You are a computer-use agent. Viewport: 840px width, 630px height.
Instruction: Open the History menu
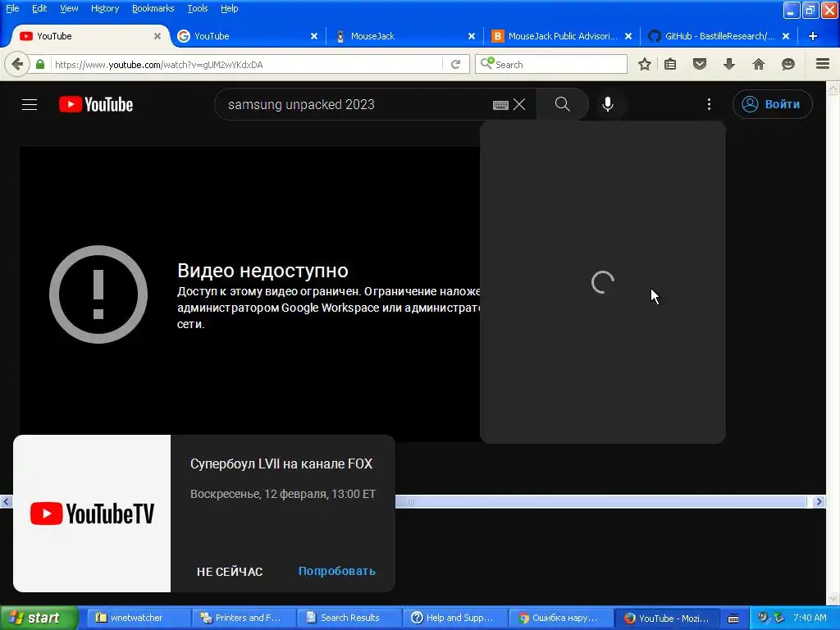click(105, 8)
